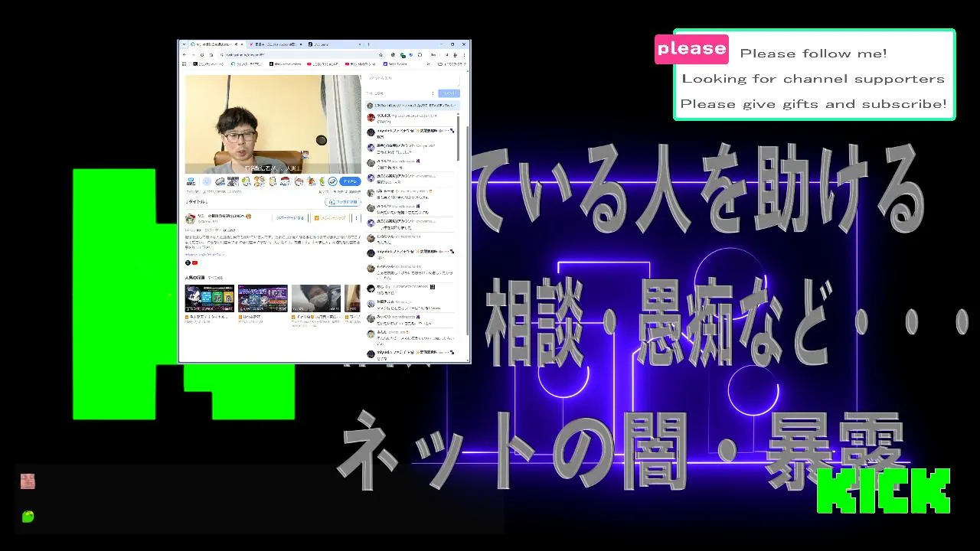Click the chat panel scrollbar
Image resolution: width=980 pixels, height=551 pixels.
click(x=458, y=138)
